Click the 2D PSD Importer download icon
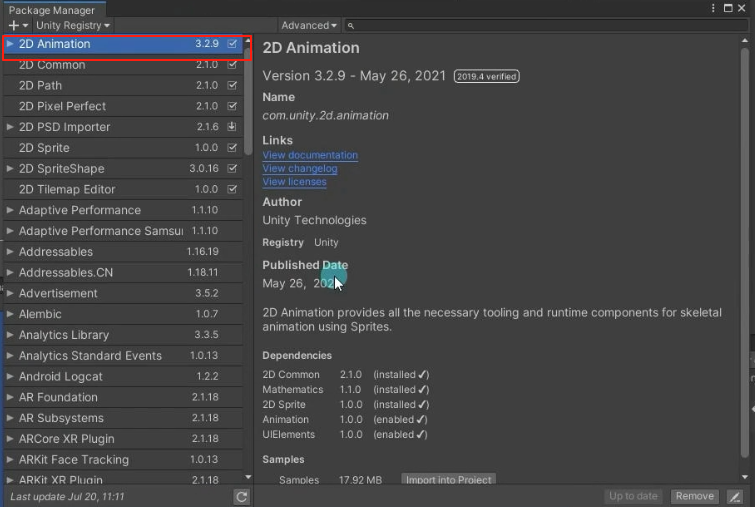 coord(232,127)
